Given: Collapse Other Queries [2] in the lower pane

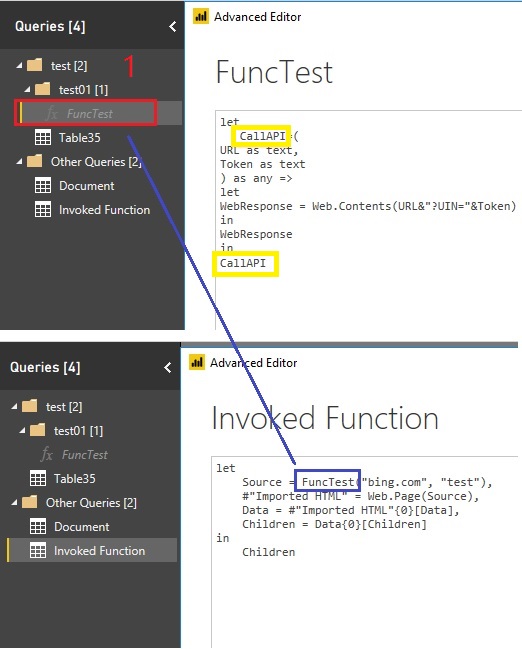Looking at the screenshot, I should (14, 502).
